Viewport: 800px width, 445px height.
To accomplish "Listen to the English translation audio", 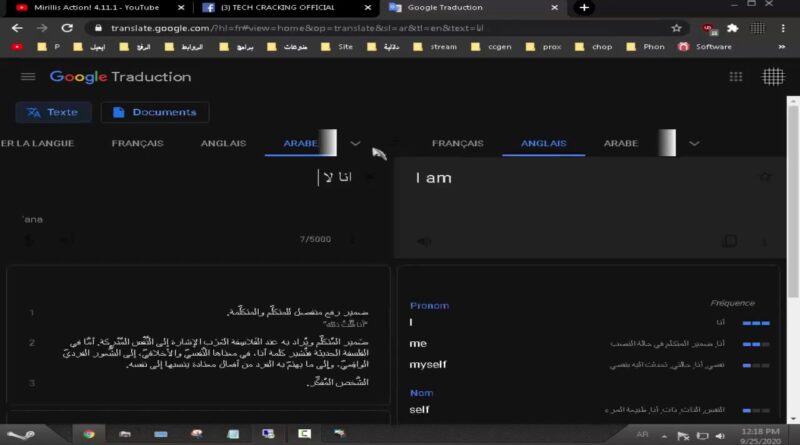I will coord(424,241).
